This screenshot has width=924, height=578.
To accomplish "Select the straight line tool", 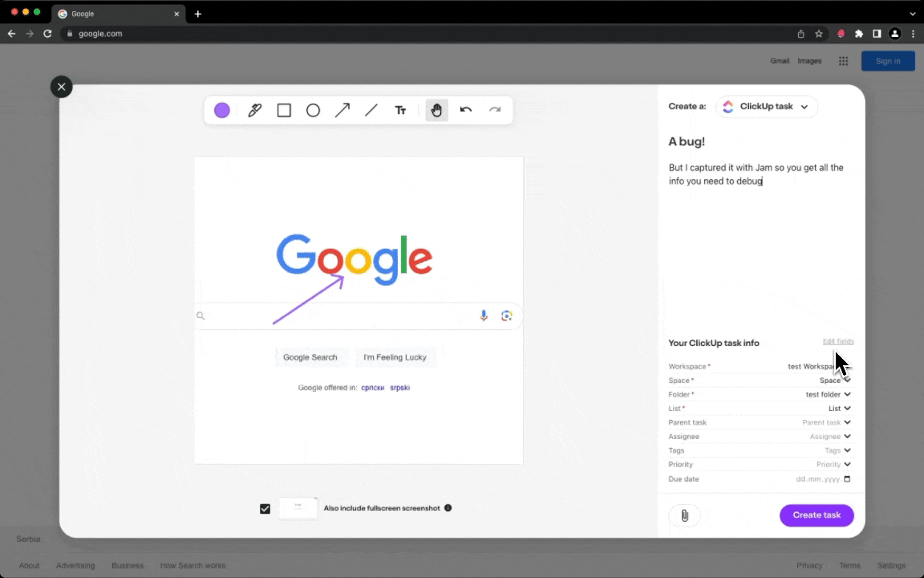I will click(371, 110).
